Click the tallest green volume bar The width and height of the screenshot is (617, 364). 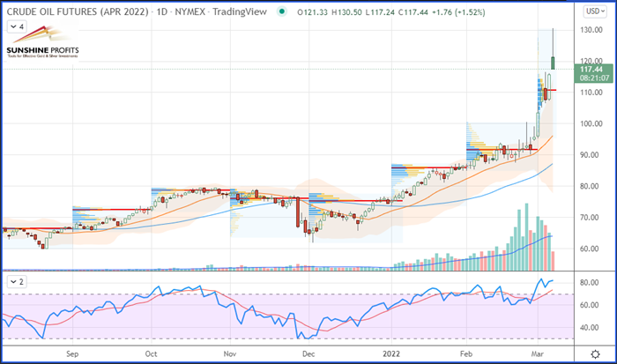pos(526,237)
